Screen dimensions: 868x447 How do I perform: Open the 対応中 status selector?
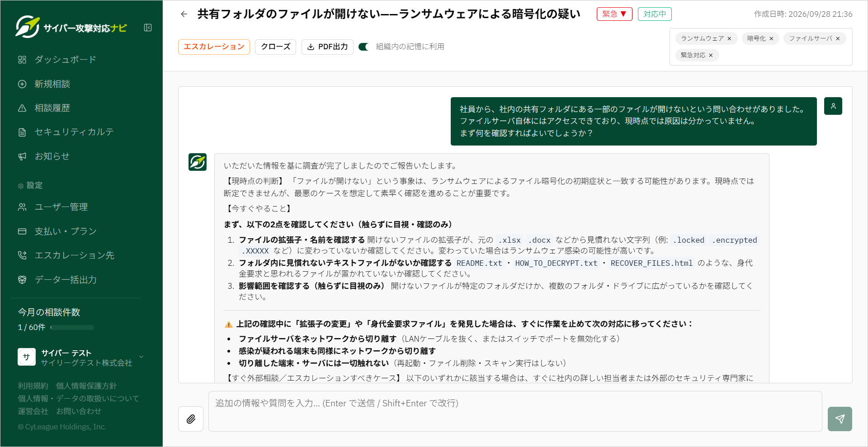pos(655,14)
